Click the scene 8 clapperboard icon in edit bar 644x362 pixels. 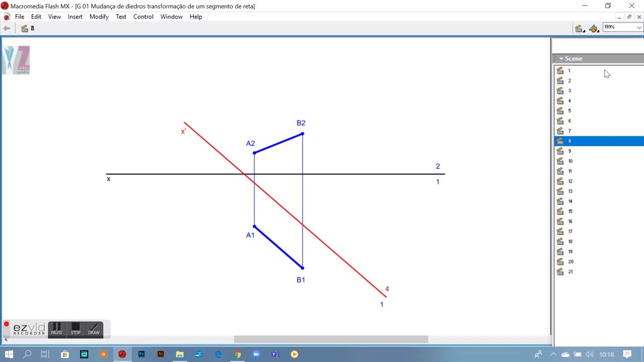[25, 29]
